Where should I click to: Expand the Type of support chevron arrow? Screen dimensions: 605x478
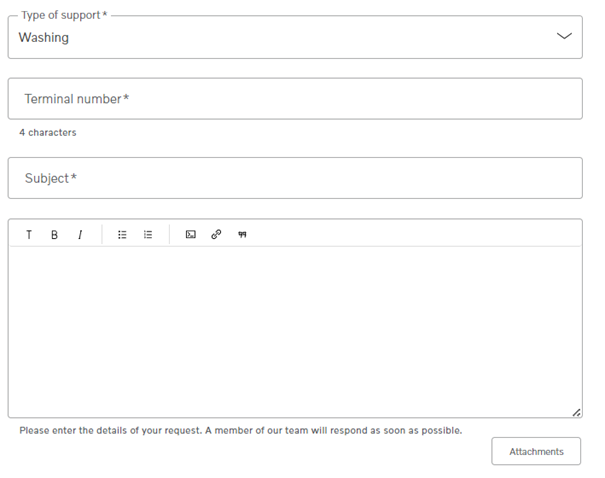564,36
